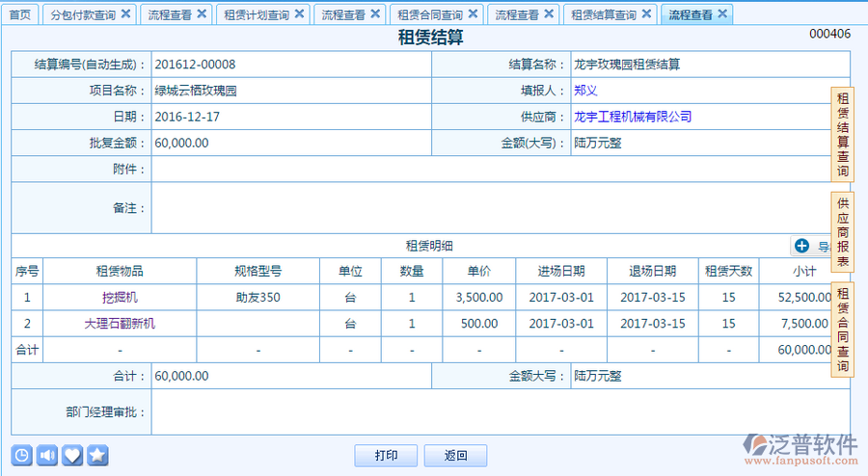The height and width of the screenshot is (476, 868).
Task: Open the 大理石翻新机 rental item link
Action: pyautogui.click(x=120, y=324)
